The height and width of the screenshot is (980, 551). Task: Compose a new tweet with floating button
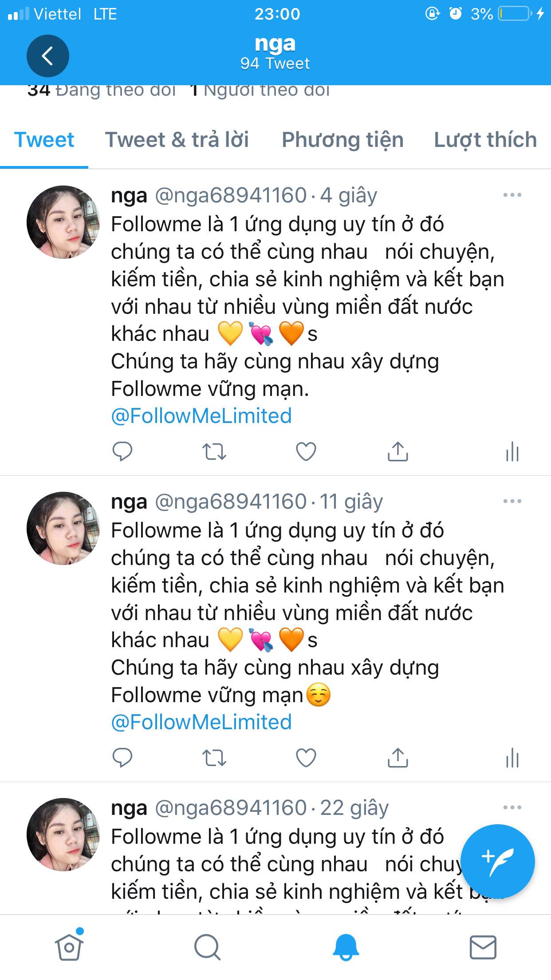(x=498, y=861)
